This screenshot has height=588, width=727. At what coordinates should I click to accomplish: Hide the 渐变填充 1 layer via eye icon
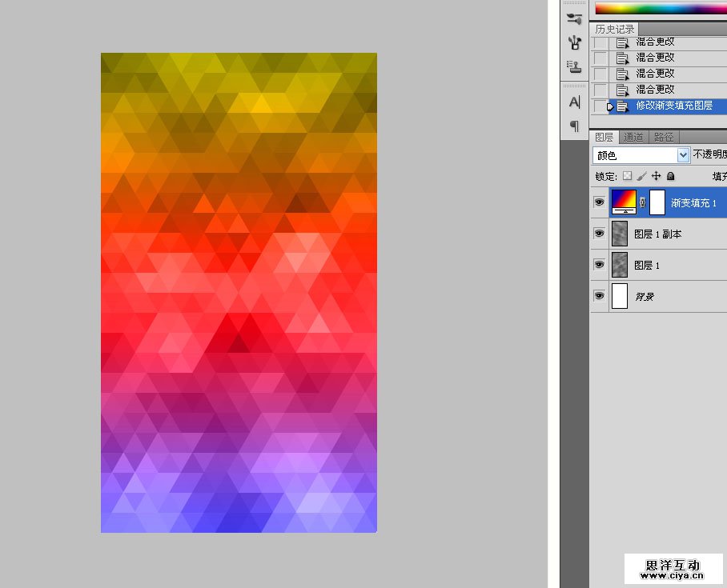pyautogui.click(x=599, y=202)
